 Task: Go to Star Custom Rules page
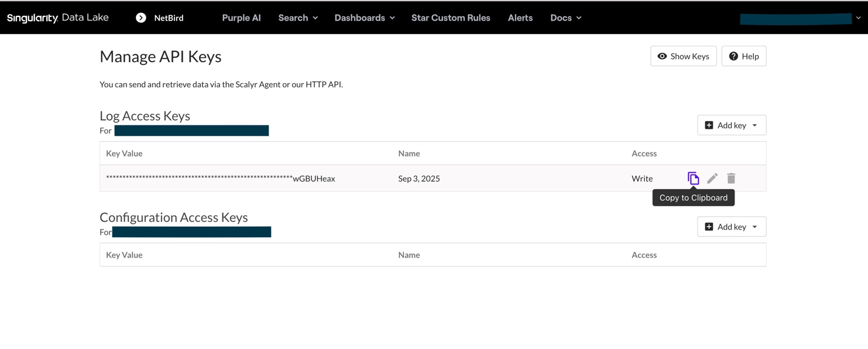pos(451,18)
